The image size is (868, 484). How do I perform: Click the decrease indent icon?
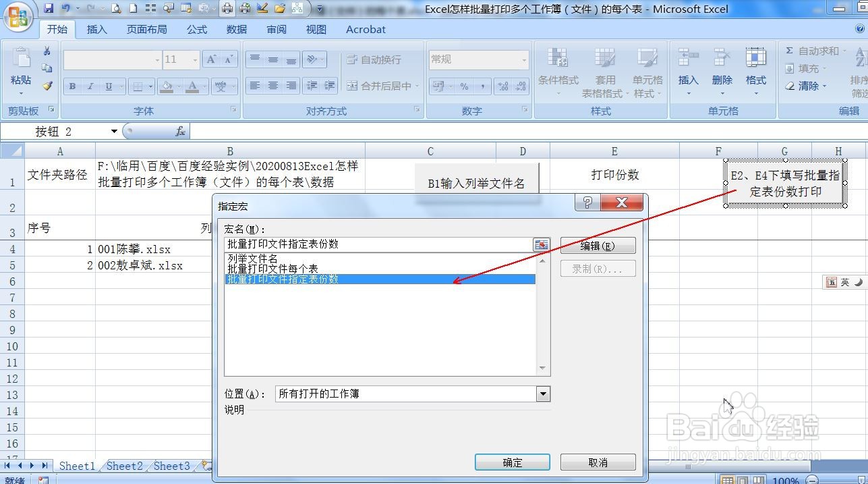tap(312, 86)
